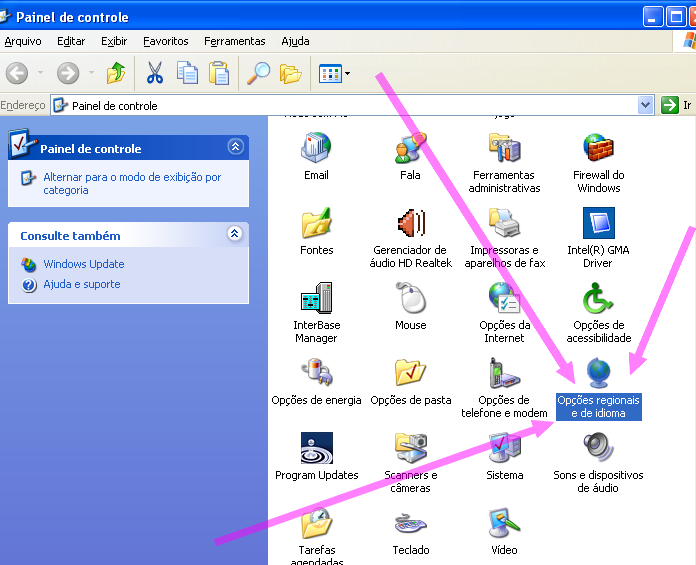The image size is (696, 565).
Task: Click the Back arrow toolbar button
Action: click(17, 73)
